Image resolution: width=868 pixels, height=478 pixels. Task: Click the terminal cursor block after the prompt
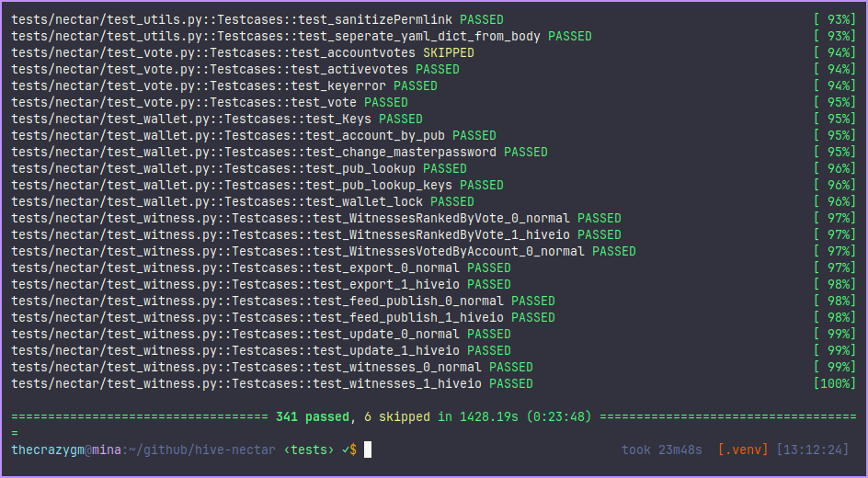[x=367, y=450]
